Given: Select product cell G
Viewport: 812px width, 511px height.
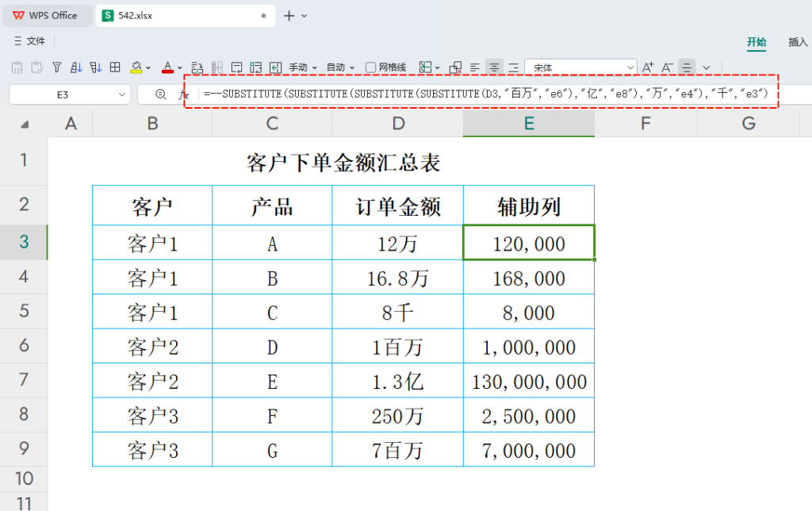Looking at the screenshot, I should point(272,449).
